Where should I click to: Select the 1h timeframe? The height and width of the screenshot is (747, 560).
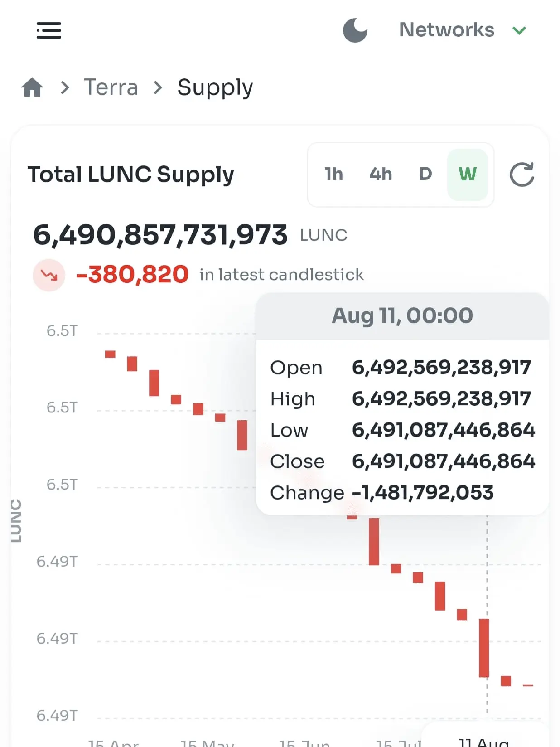(x=334, y=174)
